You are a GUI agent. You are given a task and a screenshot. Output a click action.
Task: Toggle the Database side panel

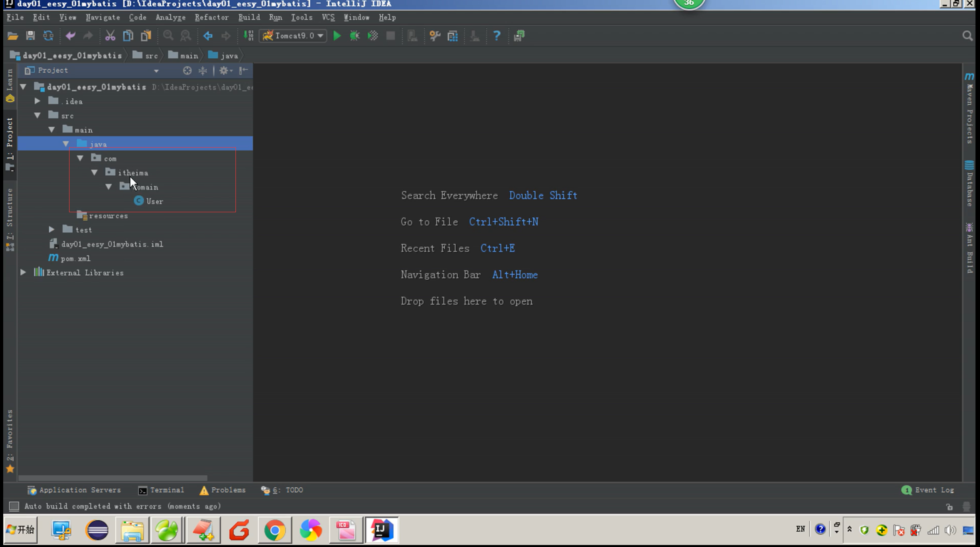click(970, 184)
